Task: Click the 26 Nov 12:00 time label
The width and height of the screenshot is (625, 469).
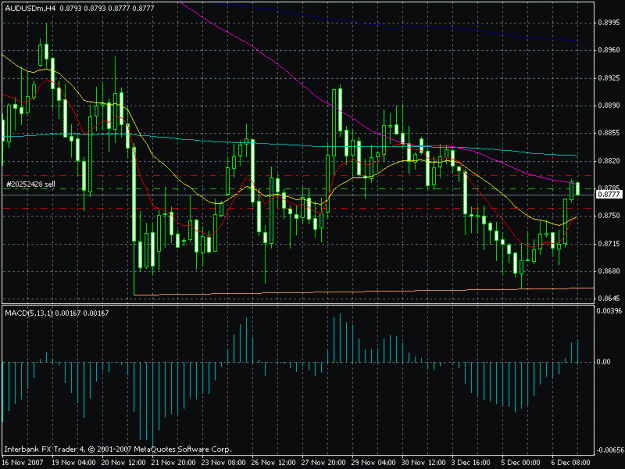Action: tap(273, 463)
